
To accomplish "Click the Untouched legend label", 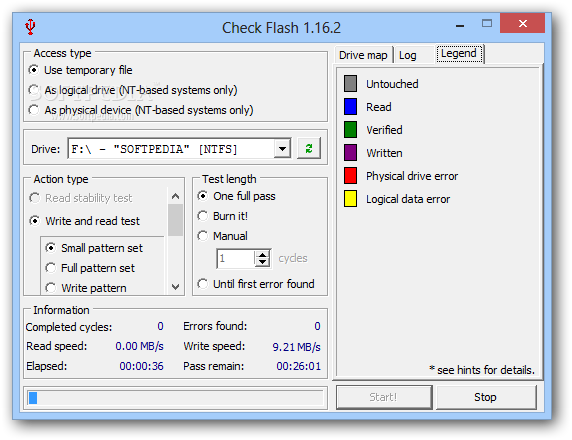I will tap(392, 84).
